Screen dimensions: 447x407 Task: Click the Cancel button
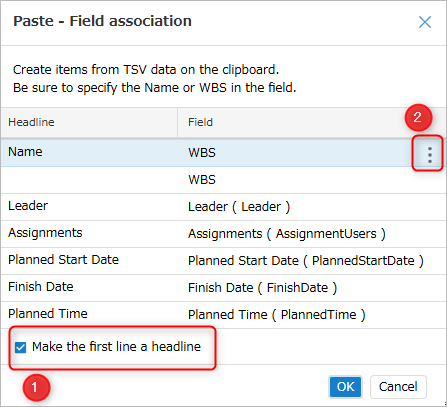tap(398, 387)
